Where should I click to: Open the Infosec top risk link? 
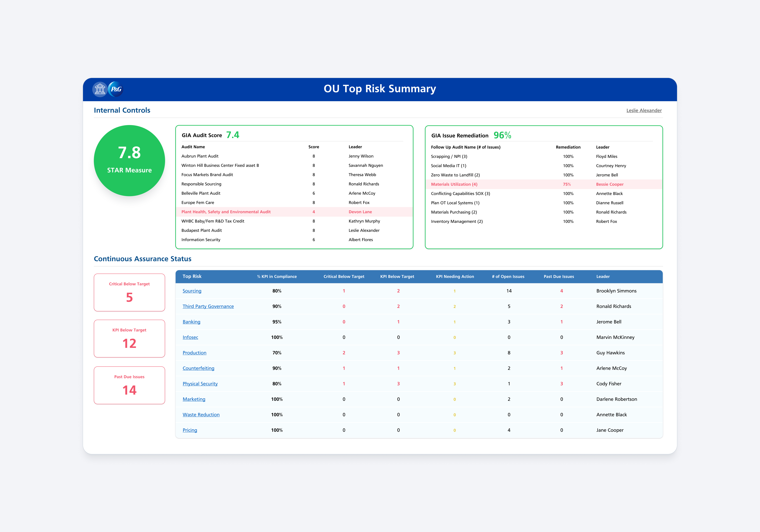(190, 337)
